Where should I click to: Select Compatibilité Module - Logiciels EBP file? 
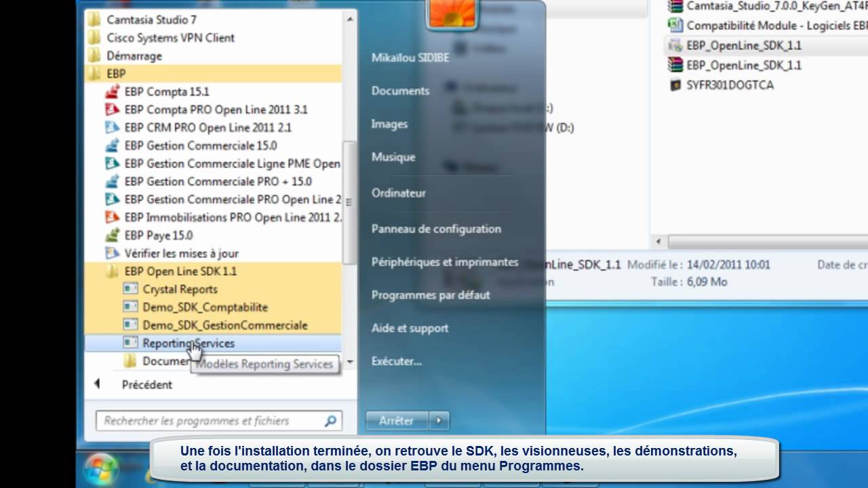(x=766, y=26)
